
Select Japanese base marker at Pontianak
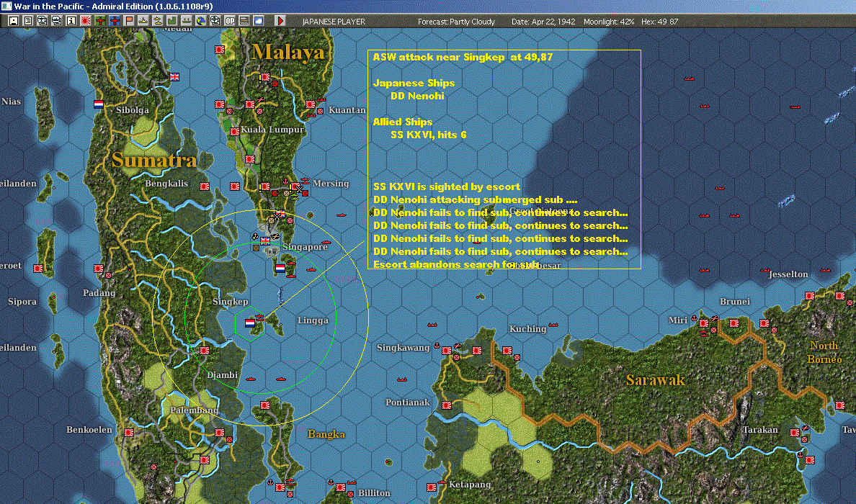click(446, 405)
